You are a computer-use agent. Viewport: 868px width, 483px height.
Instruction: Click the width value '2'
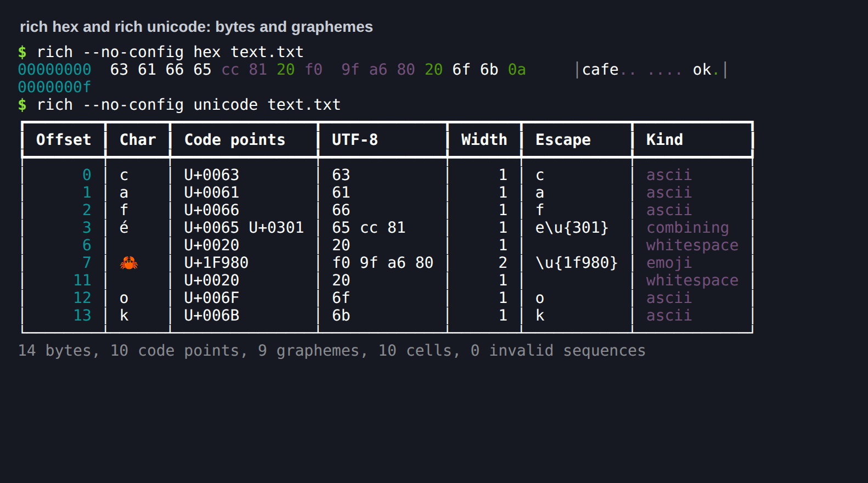coord(503,263)
